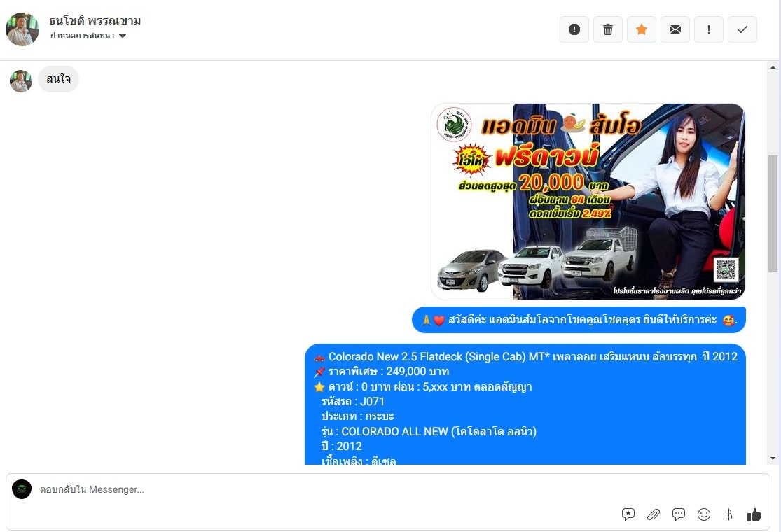Select the ปี : 2012 line
This screenshot has height=532, width=781.
pyautogui.click(x=342, y=447)
